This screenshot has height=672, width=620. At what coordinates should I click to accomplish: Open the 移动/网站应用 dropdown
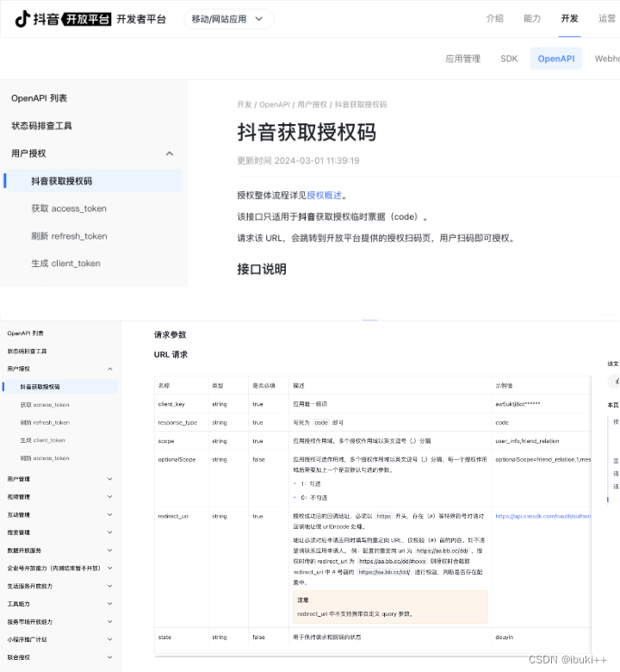(x=228, y=19)
